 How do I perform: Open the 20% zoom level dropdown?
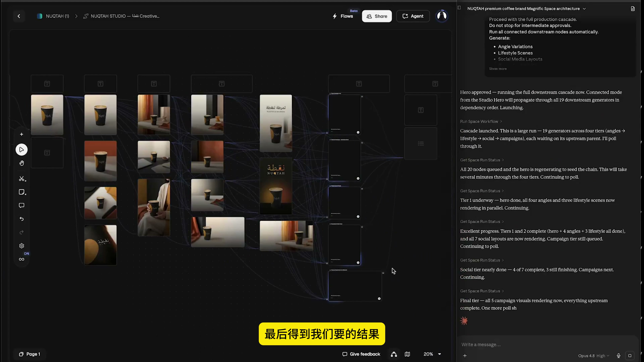(x=432, y=354)
